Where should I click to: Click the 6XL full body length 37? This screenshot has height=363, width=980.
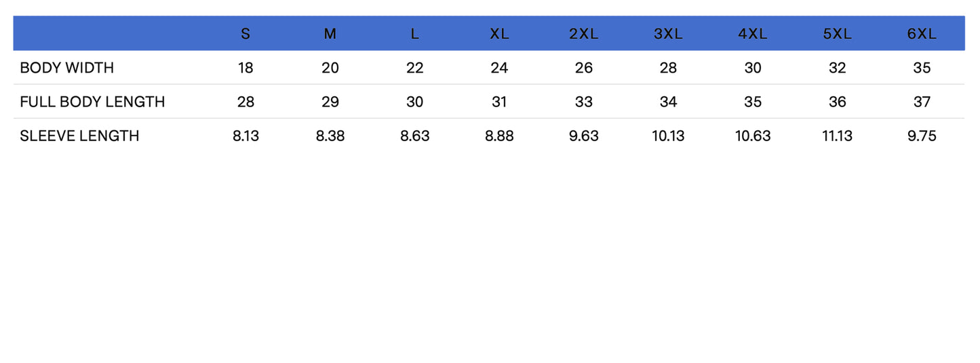[922, 102]
